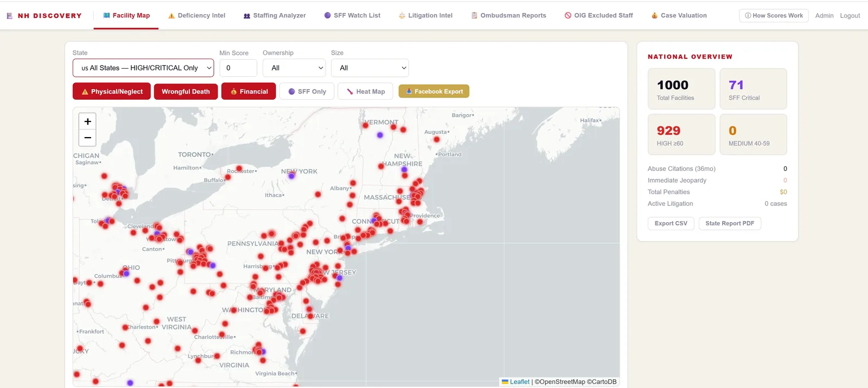Switch to Deficiency Intel tab
The height and width of the screenshot is (388, 868).
[x=196, y=16]
